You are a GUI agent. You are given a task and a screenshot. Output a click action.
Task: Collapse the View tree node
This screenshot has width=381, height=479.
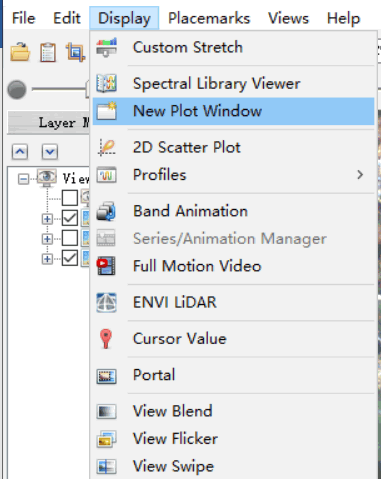pos(23,179)
